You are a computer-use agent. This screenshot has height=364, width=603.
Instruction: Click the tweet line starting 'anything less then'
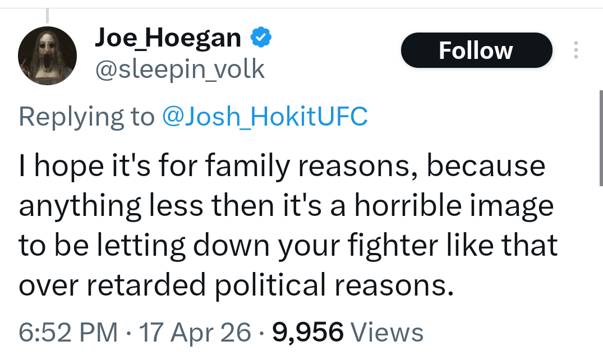(x=286, y=206)
